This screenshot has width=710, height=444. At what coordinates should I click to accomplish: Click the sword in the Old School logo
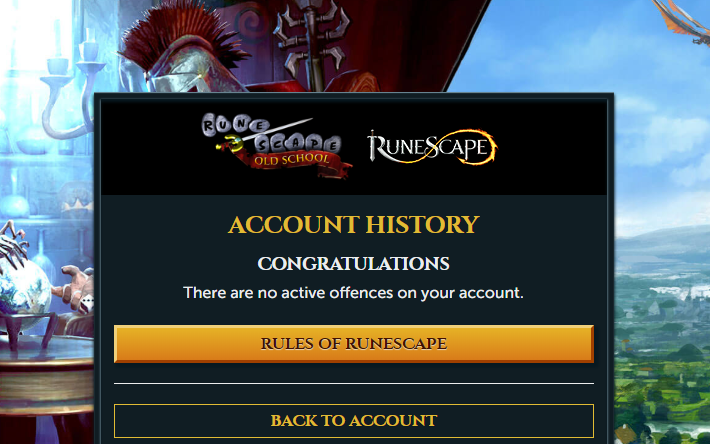pyautogui.click(x=265, y=134)
